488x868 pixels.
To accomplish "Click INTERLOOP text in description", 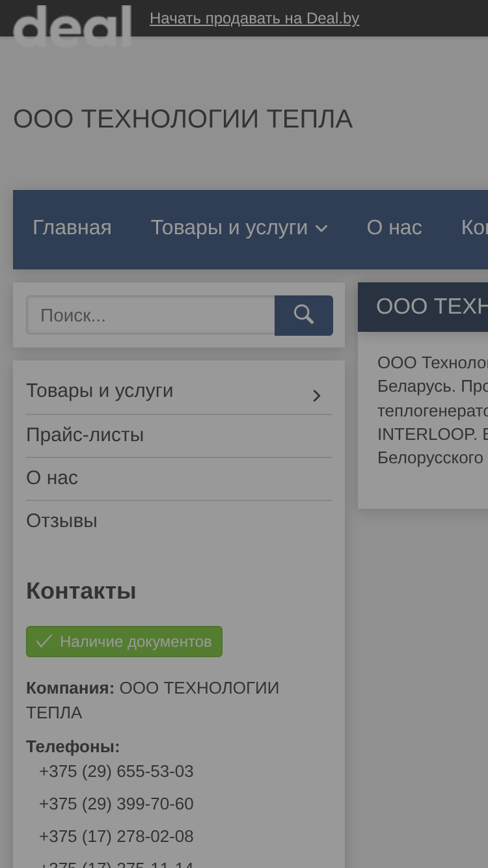I will click(427, 434).
